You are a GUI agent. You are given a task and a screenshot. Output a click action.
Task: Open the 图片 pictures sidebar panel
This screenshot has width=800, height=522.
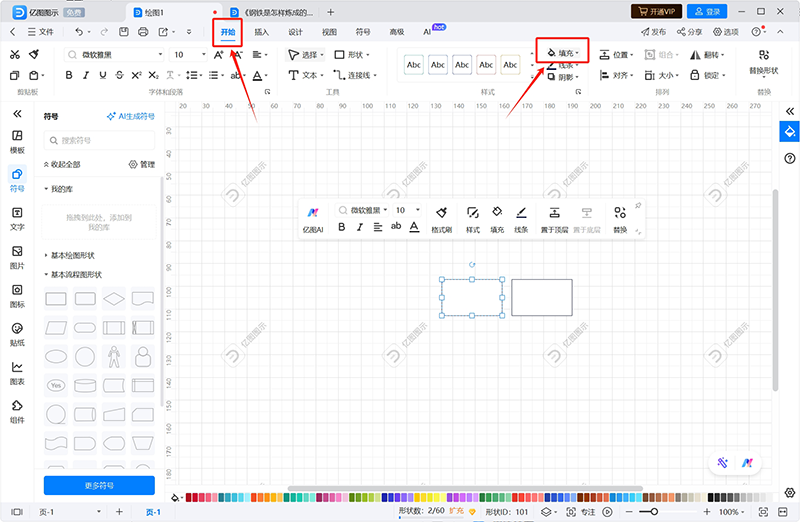pyautogui.click(x=17, y=258)
